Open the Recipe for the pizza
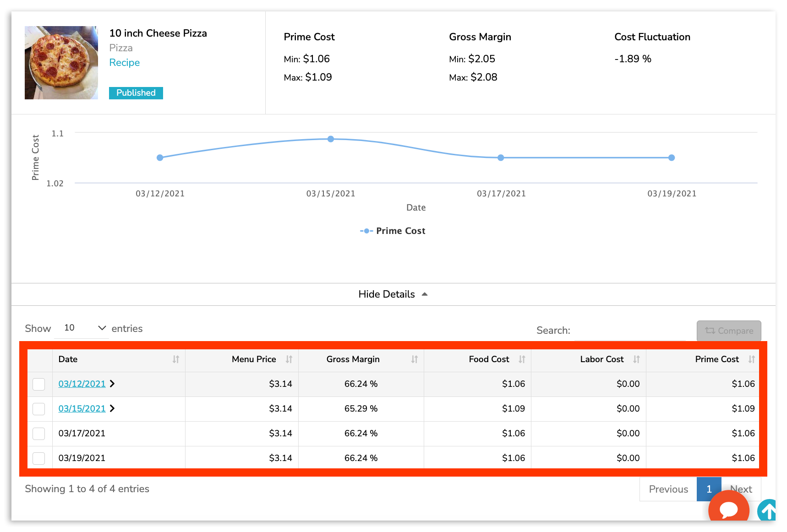 point(124,62)
